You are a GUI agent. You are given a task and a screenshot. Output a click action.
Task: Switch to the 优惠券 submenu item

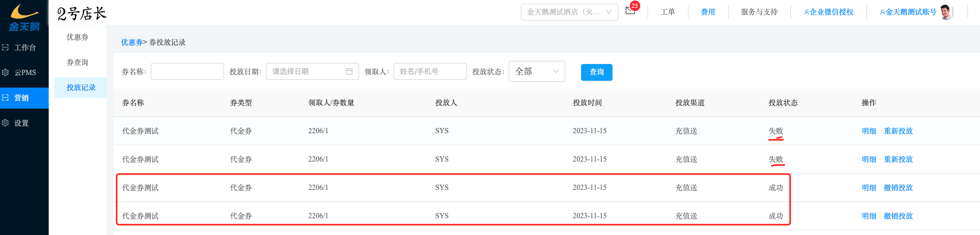tap(77, 37)
